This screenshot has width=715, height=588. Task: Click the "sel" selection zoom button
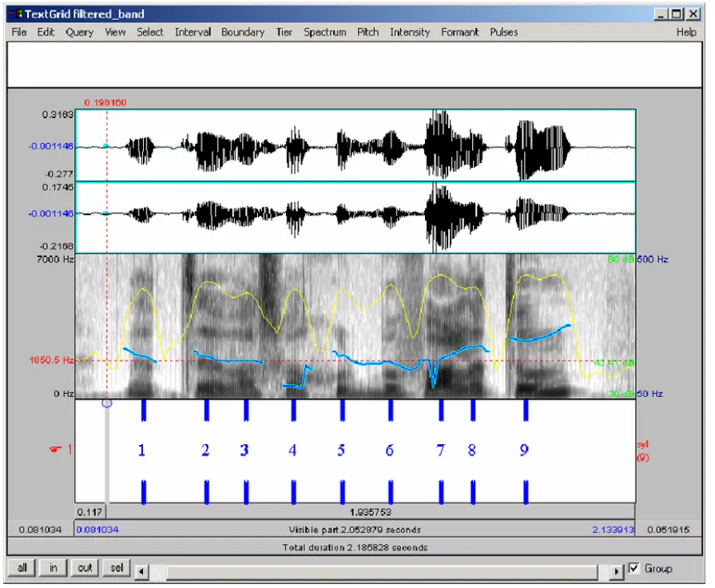[x=116, y=568]
